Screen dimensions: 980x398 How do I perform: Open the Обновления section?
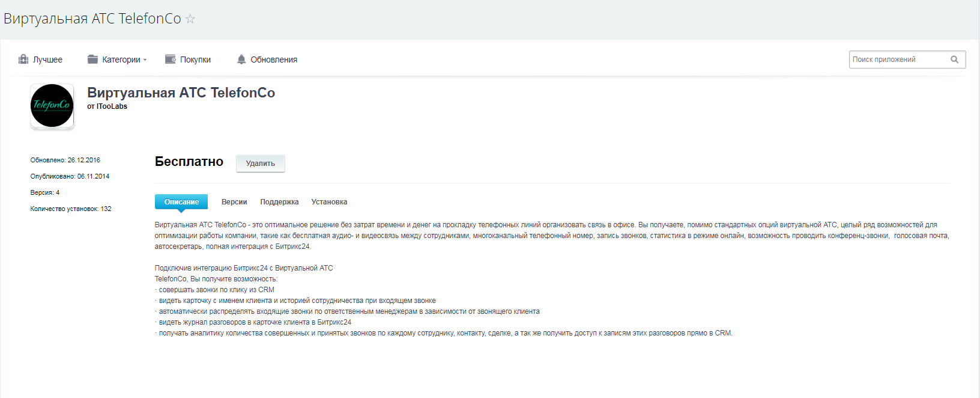[x=274, y=60]
